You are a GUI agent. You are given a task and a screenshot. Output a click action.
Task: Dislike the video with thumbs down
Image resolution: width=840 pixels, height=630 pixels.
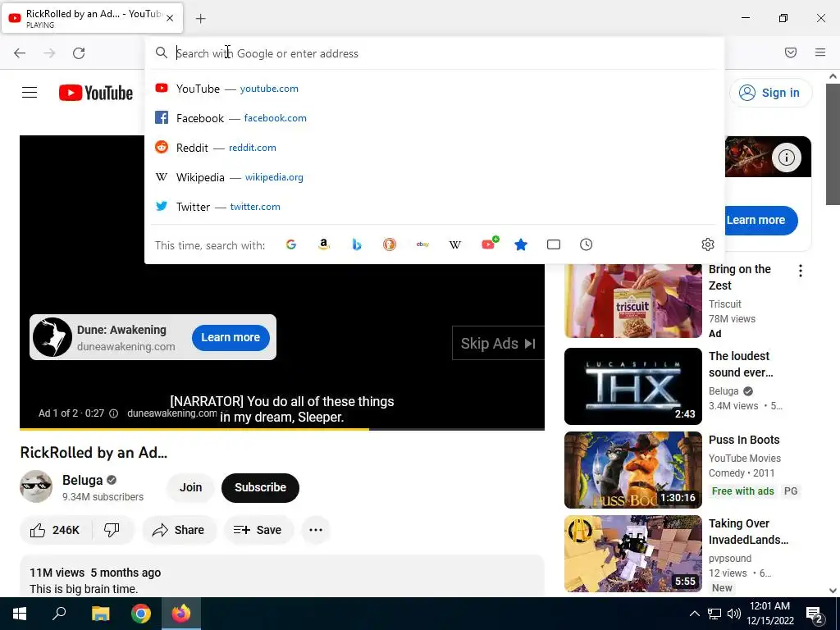click(x=112, y=530)
